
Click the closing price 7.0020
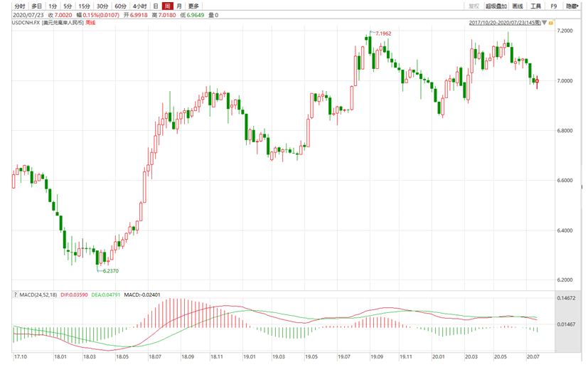(x=63, y=15)
